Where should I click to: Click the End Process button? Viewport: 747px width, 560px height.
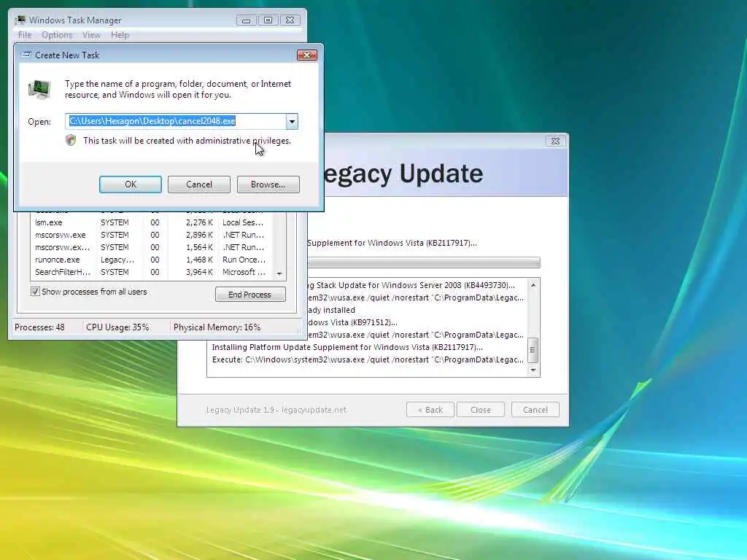point(250,295)
